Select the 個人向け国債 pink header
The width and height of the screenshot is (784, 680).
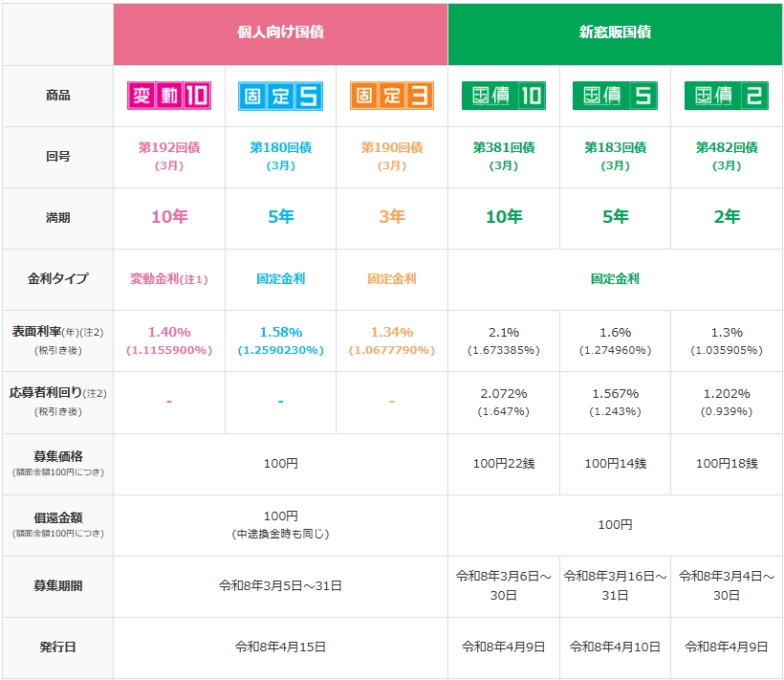pyautogui.click(x=280, y=33)
